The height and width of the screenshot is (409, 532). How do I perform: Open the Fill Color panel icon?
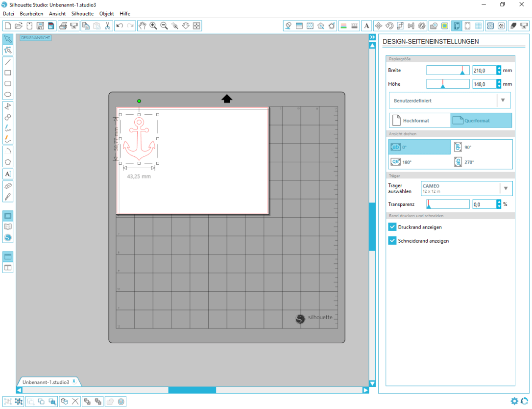pos(288,26)
